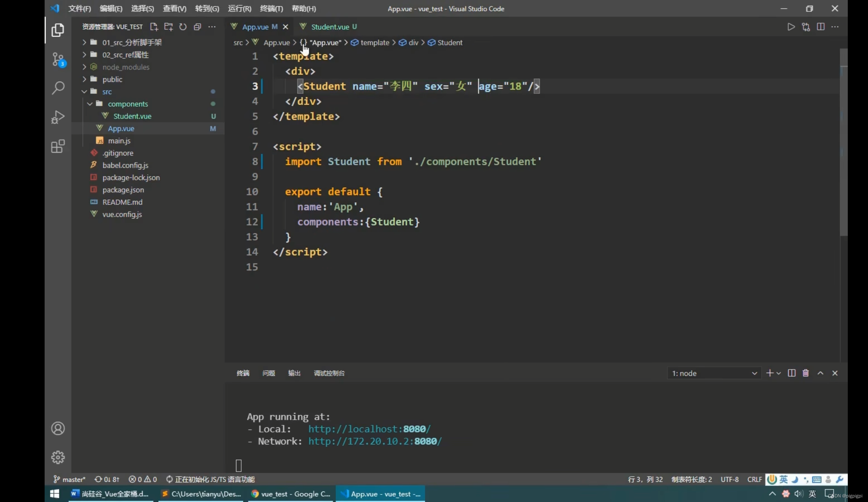Split the terminal panel
The width and height of the screenshot is (868, 502).
click(792, 373)
